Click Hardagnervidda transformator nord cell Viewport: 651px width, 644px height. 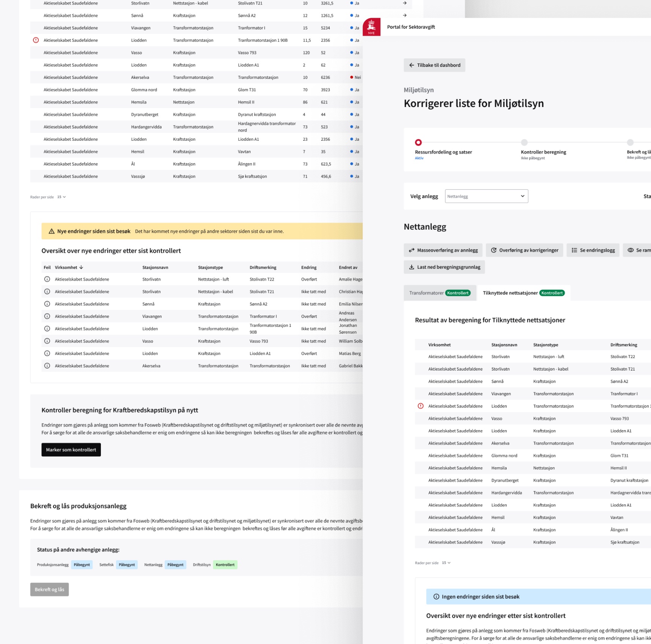click(267, 127)
